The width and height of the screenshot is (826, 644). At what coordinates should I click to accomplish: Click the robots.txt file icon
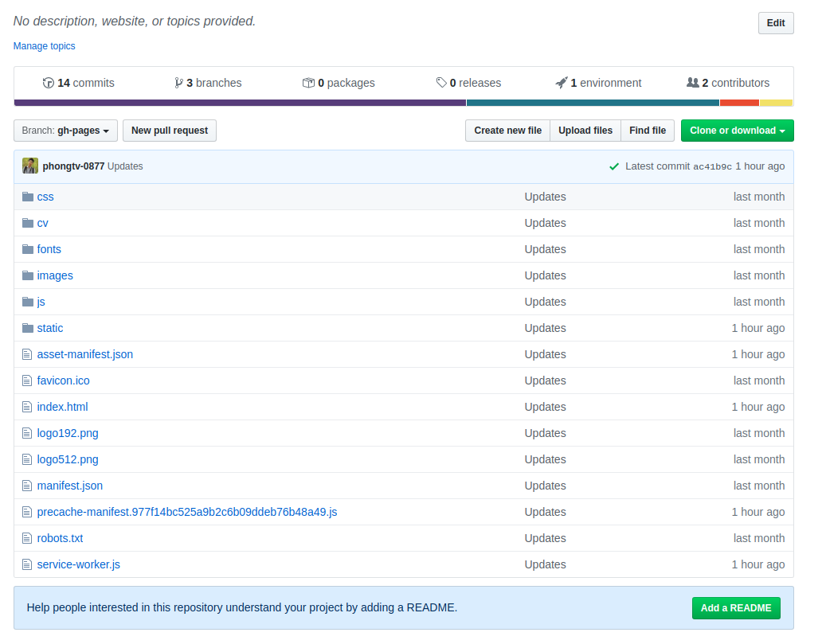(28, 538)
